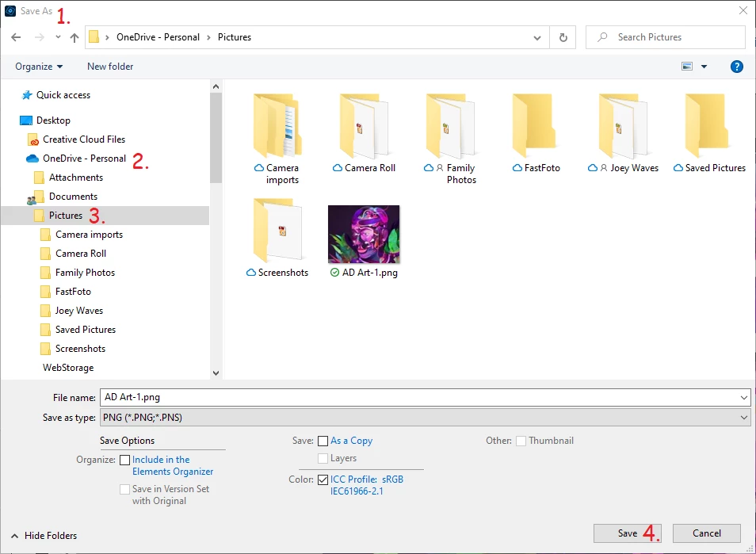Go up one folder level
This screenshot has width=756, height=554.
point(74,37)
